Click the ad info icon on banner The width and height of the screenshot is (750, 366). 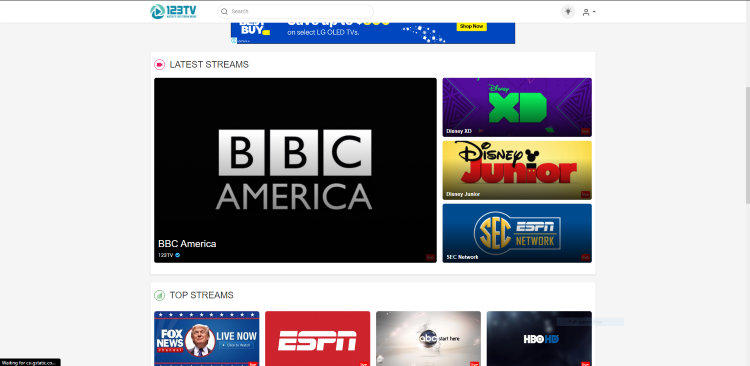[234, 41]
